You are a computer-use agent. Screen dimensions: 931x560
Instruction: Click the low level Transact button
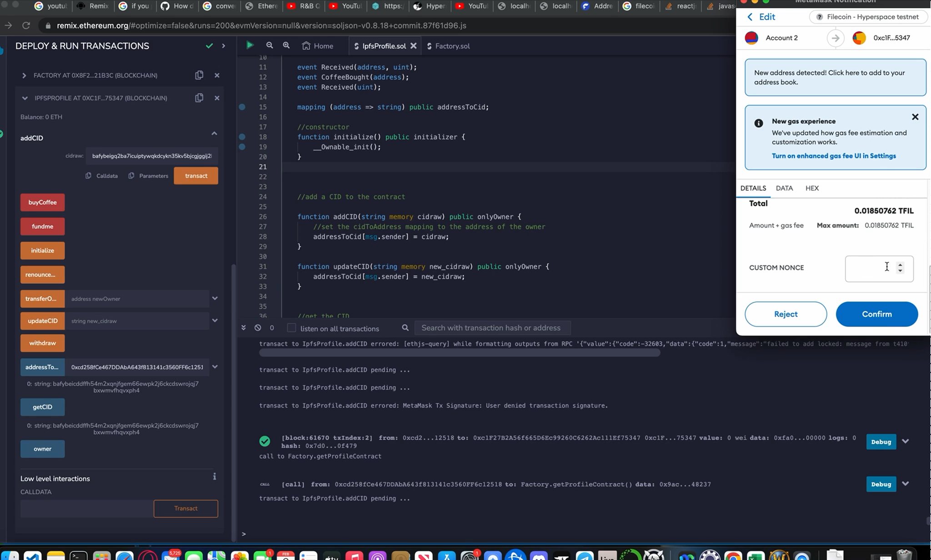[185, 509]
